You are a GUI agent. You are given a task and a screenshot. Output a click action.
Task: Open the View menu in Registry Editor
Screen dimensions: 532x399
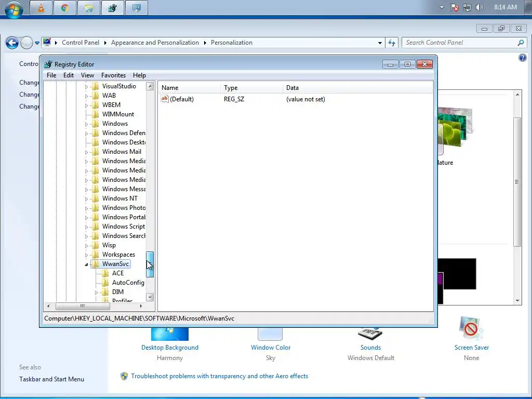(x=87, y=75)
